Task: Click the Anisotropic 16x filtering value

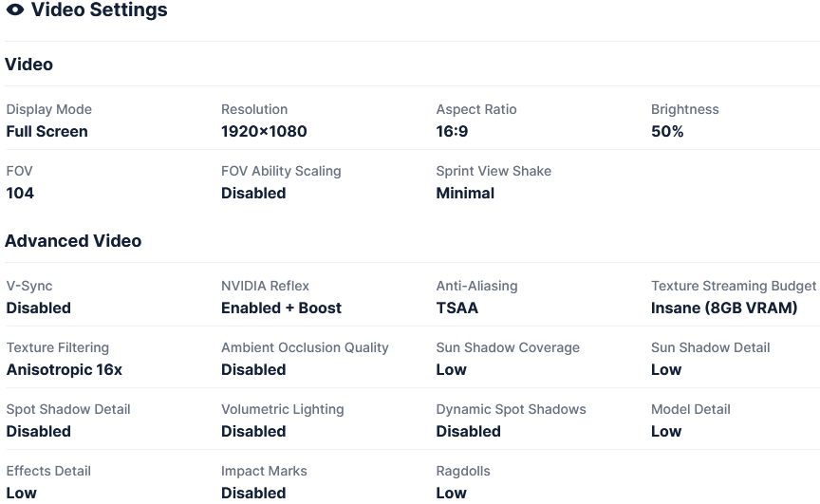Action: point(64,369)
